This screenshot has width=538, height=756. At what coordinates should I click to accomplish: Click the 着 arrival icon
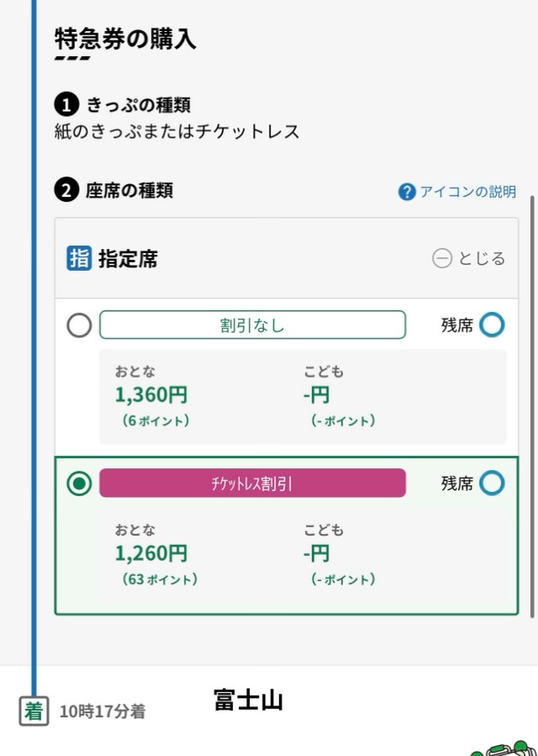[x=34, y=711]
